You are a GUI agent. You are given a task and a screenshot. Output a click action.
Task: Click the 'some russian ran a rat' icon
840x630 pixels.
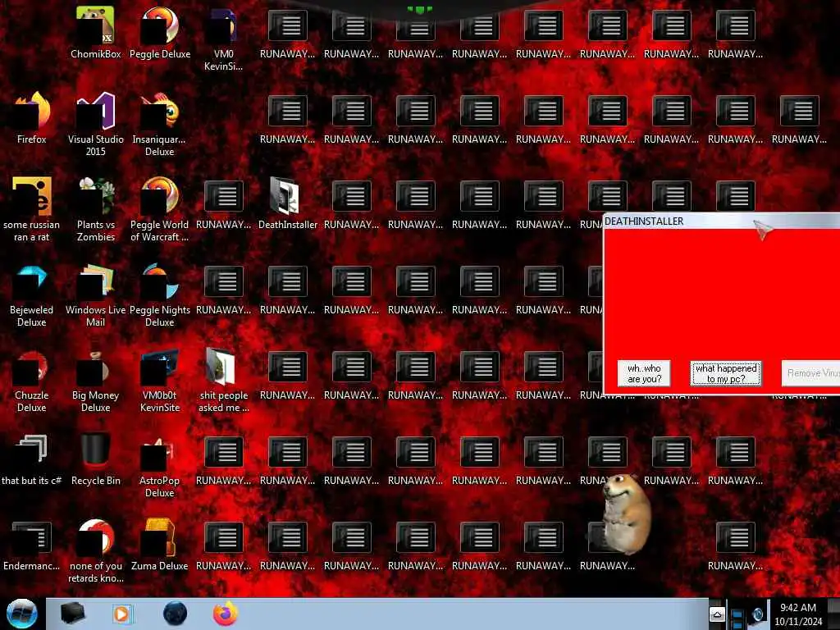pos(32,209)
